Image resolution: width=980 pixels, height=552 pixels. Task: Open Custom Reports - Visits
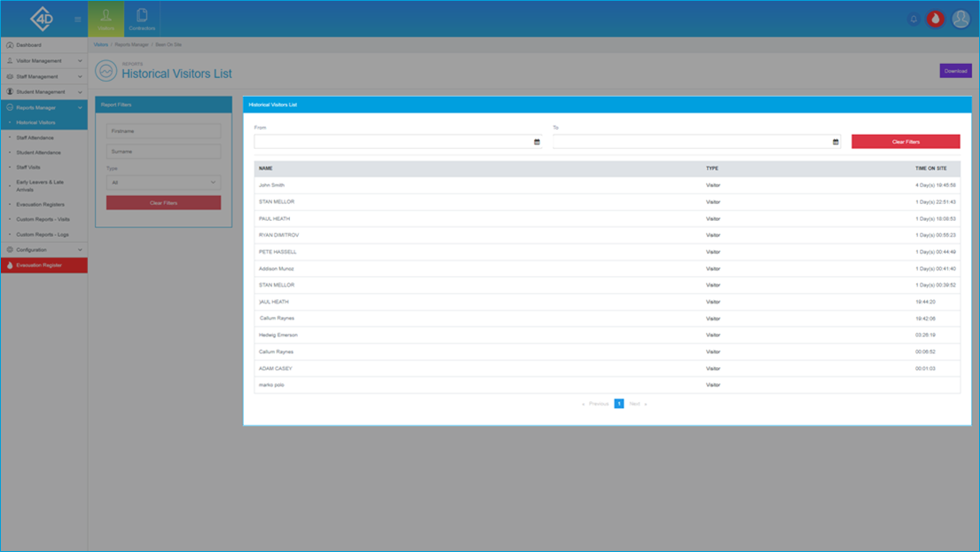(x=43, y=219)
